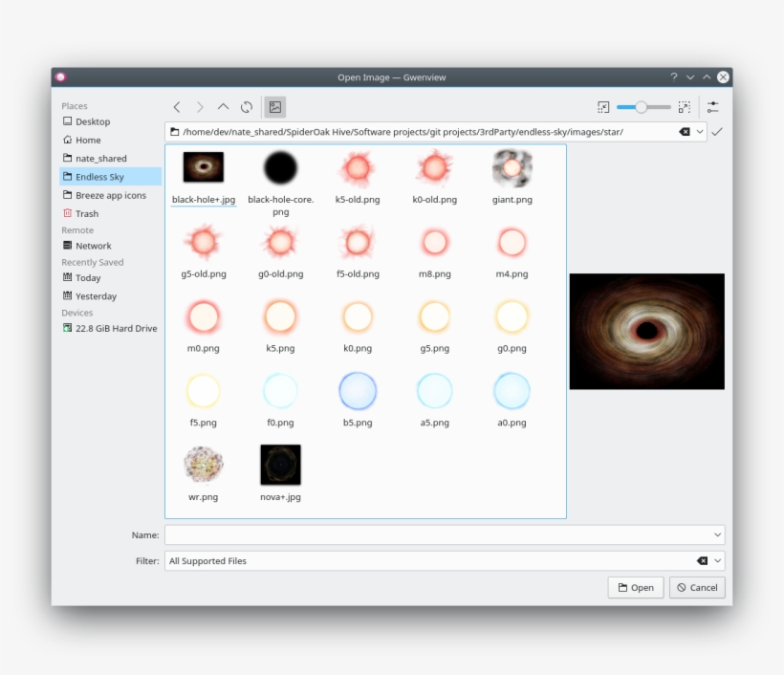Viewport: 784px width, 675px height.
Task: Open the Endless Sky place in sidebar
Action: [98, 176]
